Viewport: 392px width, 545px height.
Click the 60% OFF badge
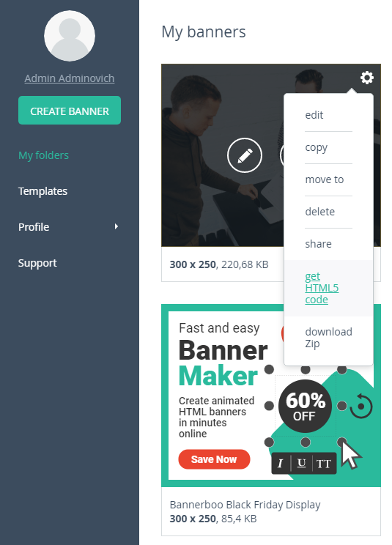point(305,406)
